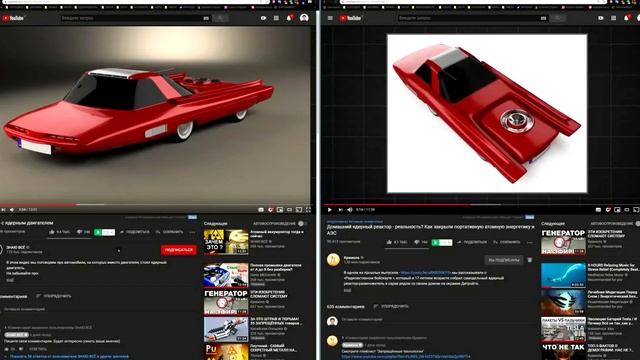Open green extension dropdown under left video

pos(104,232)
